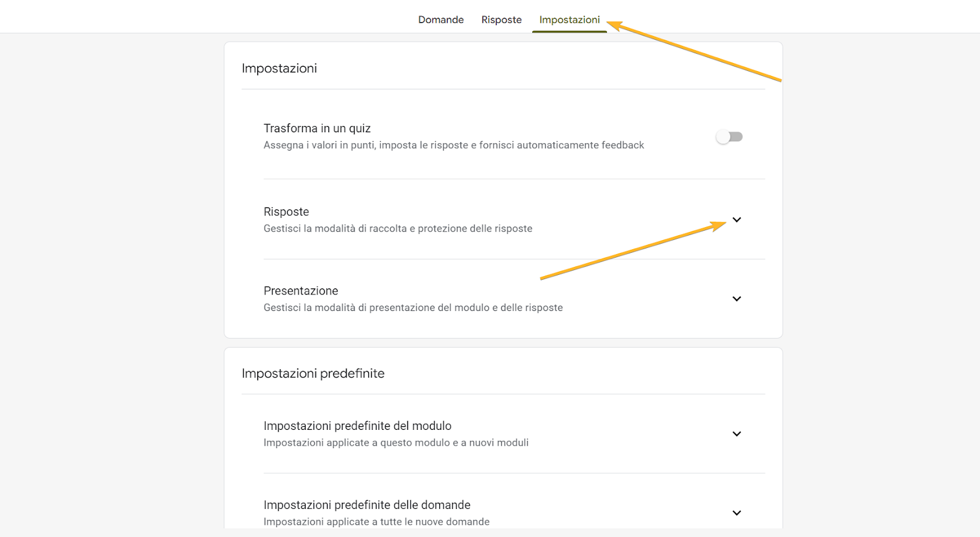Click the quiz description about points and feedback

453,145
